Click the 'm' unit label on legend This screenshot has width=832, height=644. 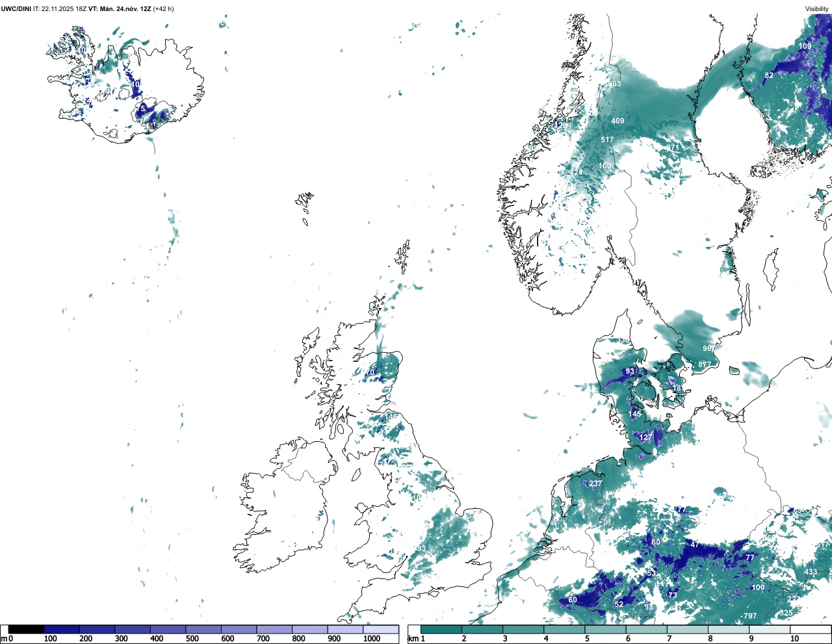point(4,639)
